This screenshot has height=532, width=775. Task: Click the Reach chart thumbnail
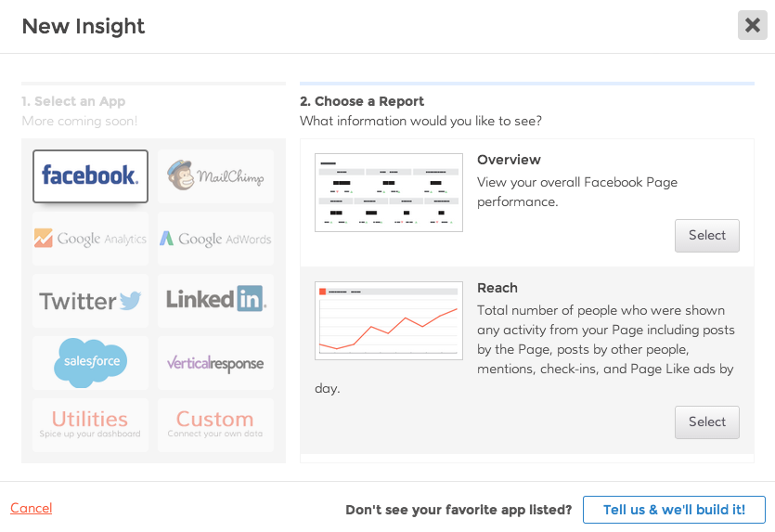click(x=388, y=320)
